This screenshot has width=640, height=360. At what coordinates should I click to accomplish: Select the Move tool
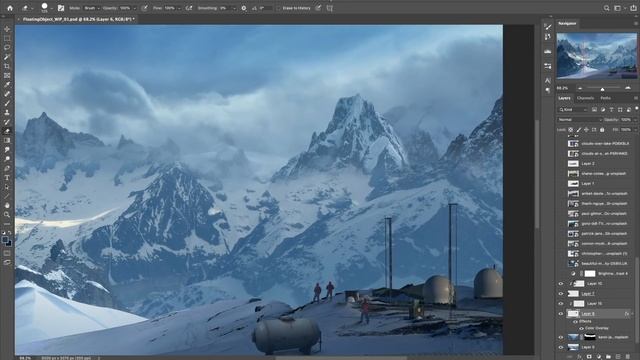tap(7, 29)
